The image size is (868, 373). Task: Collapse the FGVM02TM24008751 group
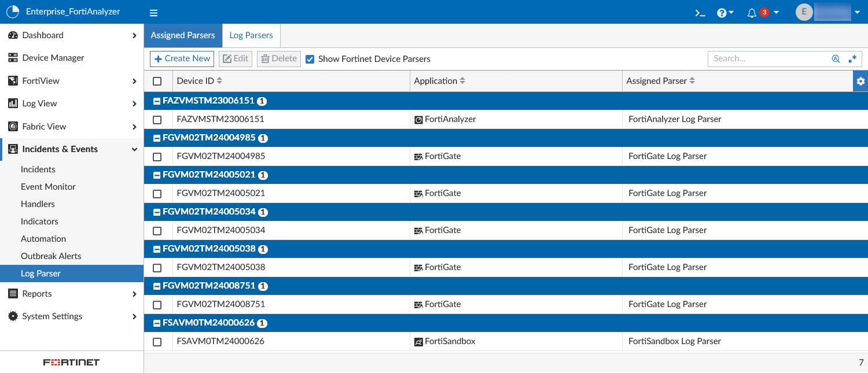pyautogui.click(x=157, y=286)
